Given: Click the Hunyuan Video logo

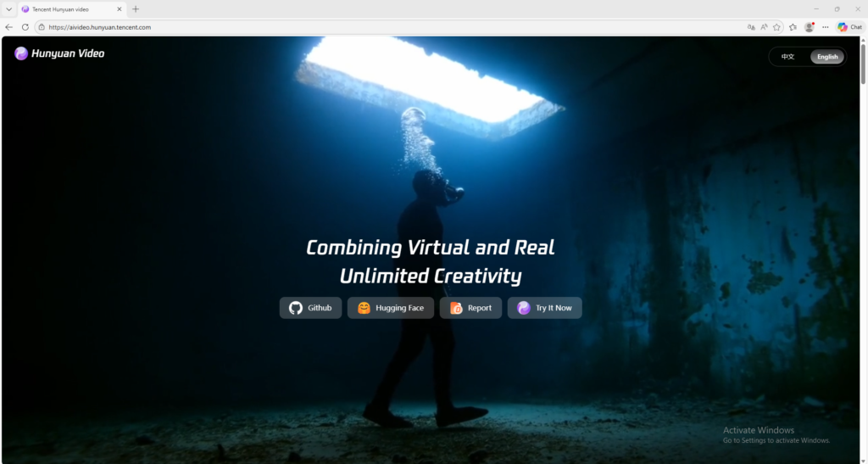Looking at the screenshot, I should pos(59,53).
